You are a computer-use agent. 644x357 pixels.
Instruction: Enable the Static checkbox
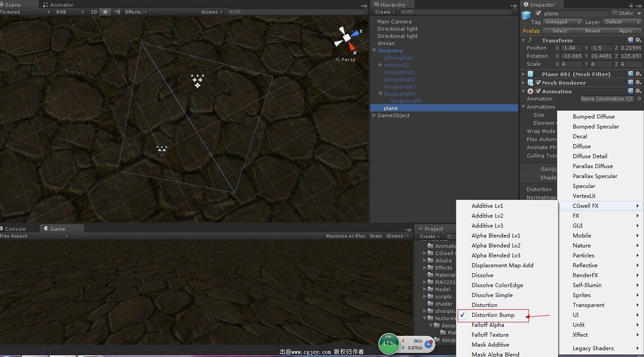point(615,13)
